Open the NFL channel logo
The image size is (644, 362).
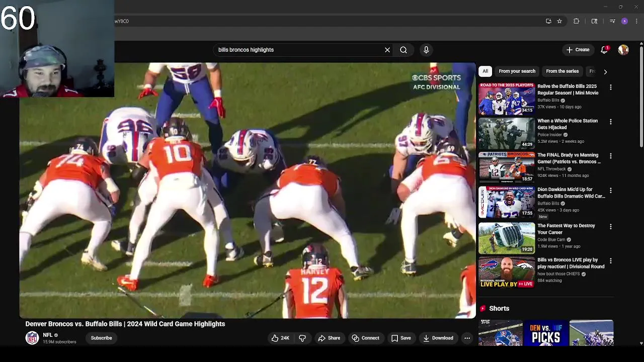click(32, 338)
